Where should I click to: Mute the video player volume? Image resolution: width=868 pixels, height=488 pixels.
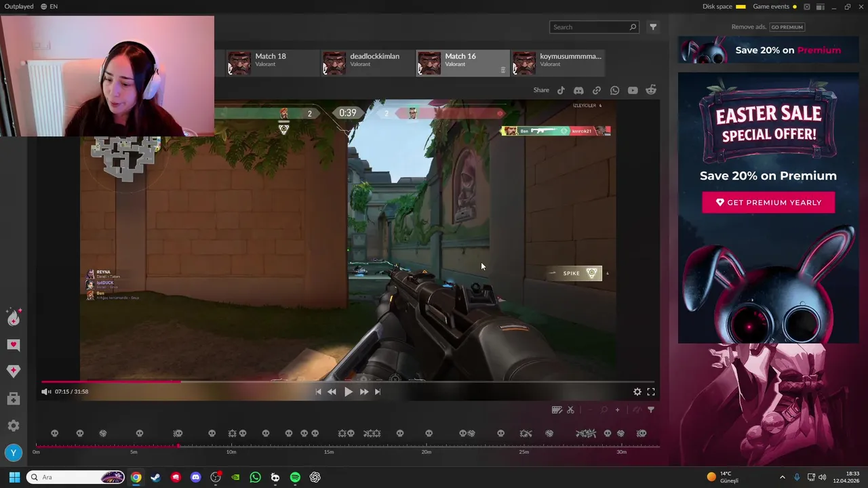45,392
